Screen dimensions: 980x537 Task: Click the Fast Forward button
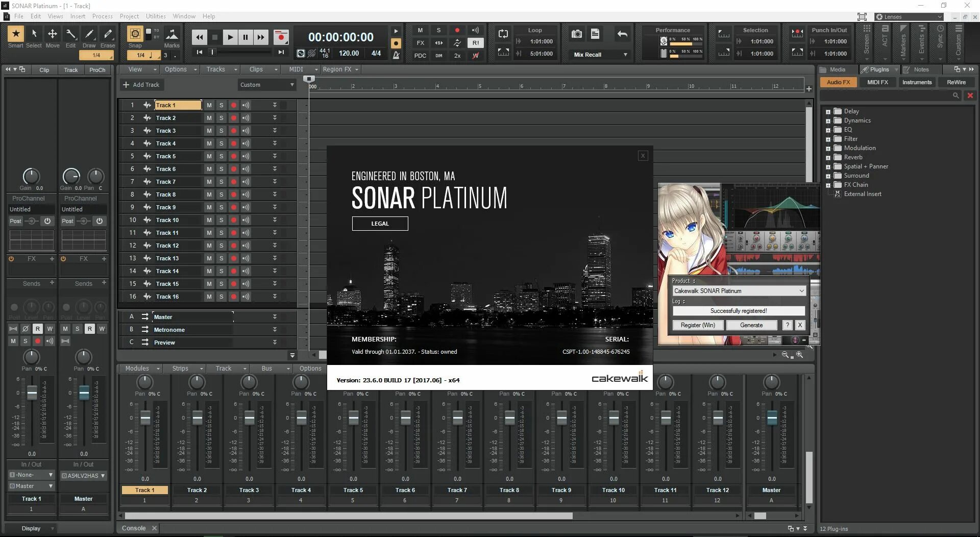click(x=261, y=37)
